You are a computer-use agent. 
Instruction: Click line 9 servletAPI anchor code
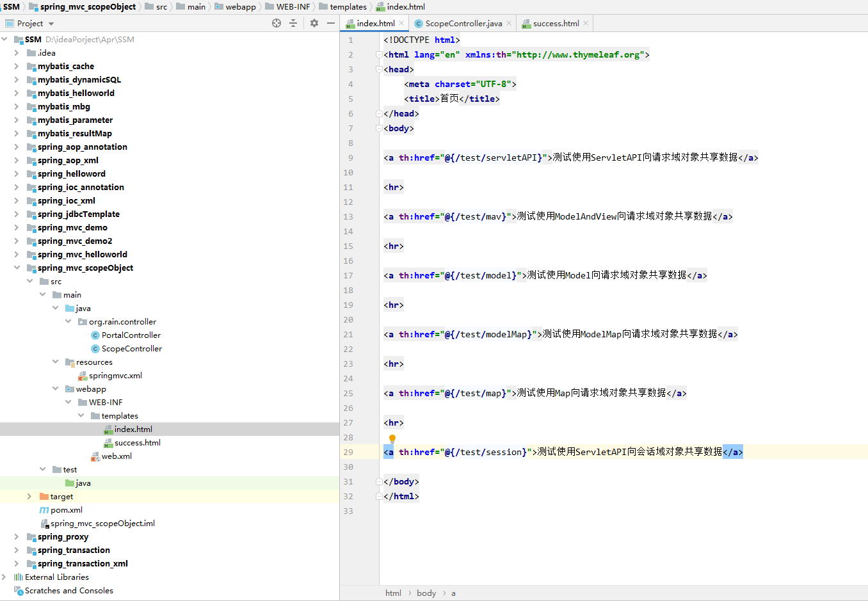pyautogui.click(x=571, y=158)
